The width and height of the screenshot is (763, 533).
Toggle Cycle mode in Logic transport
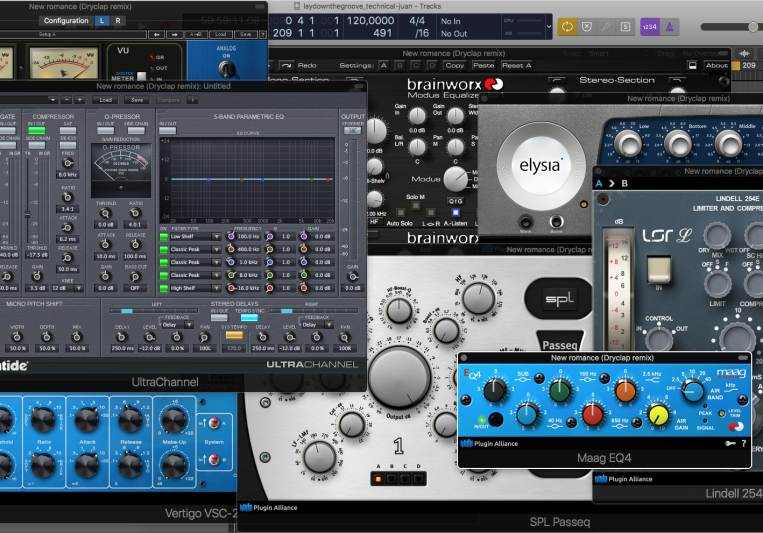pyautogui.click(x=567, y=27)
